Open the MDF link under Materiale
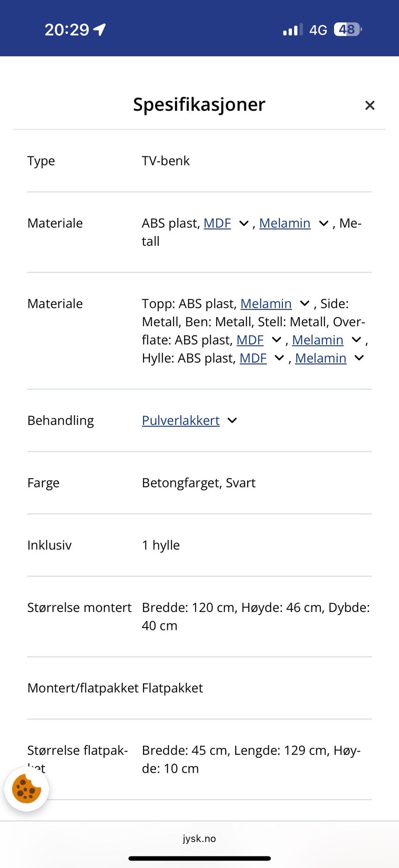 (217, 223)
